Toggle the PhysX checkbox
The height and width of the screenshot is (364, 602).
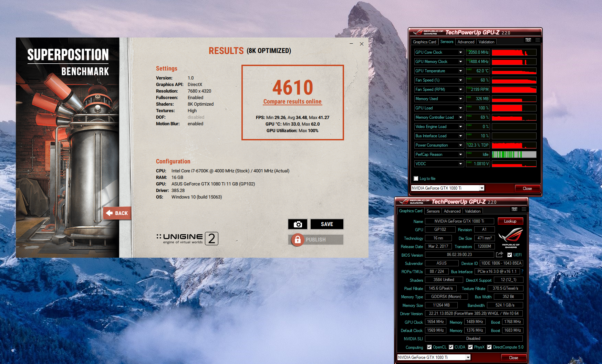(470, 347)
